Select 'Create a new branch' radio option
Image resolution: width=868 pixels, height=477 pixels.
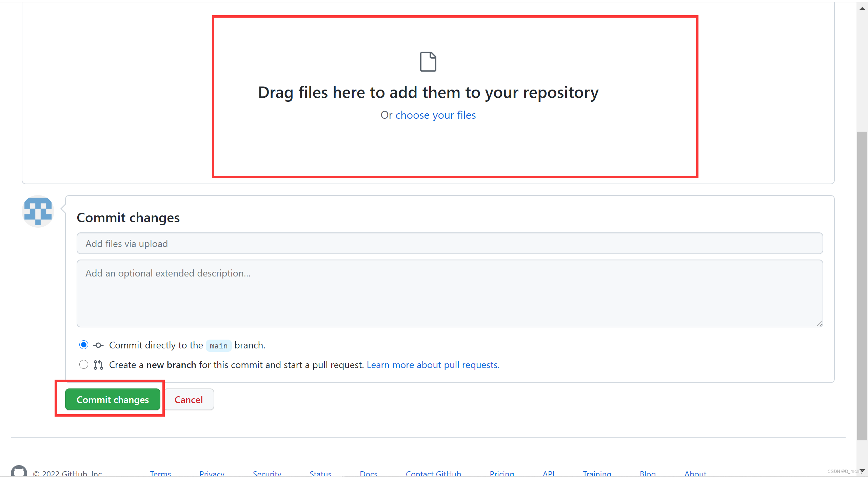point(84,365)
